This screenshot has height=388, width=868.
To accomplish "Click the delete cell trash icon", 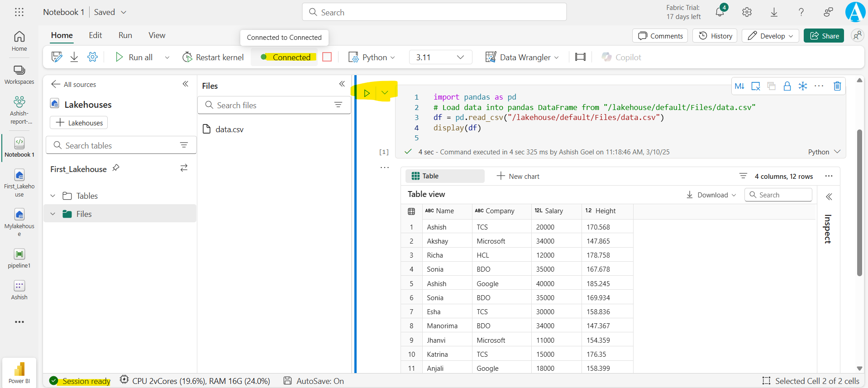I will [837, 86].
